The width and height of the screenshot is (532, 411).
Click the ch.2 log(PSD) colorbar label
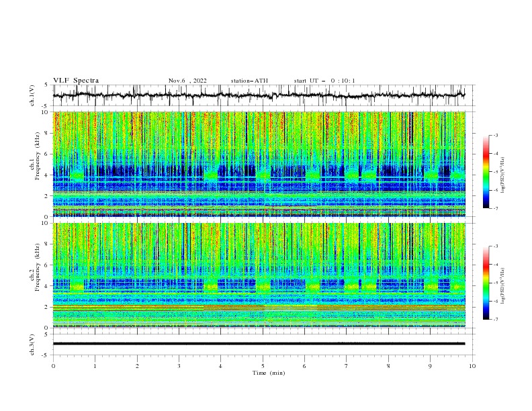point(503,286)
